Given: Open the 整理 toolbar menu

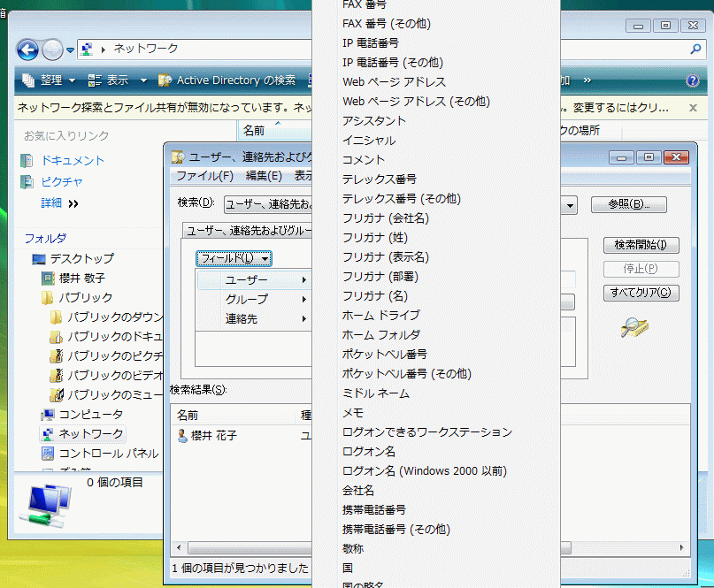Looking at the screenshot, I should (x=49, y=80).
